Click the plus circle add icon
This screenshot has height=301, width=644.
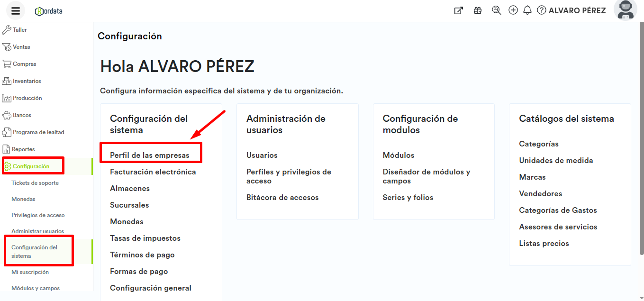(x=513, y=10)
